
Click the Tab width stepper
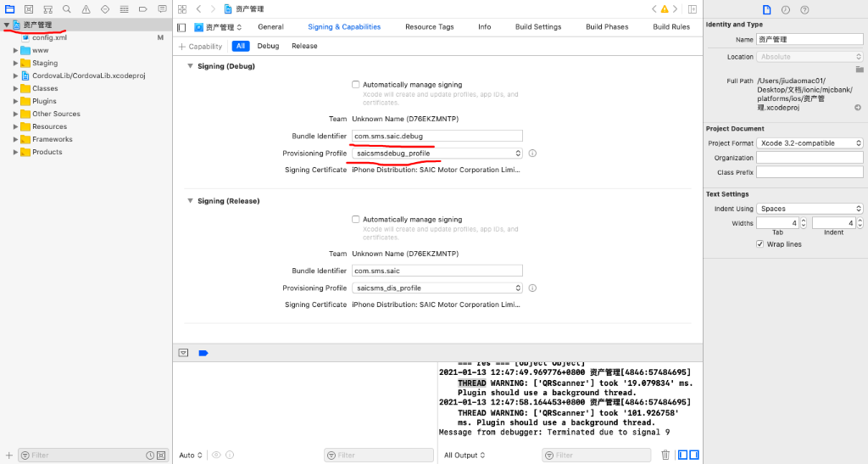(804, 223)
